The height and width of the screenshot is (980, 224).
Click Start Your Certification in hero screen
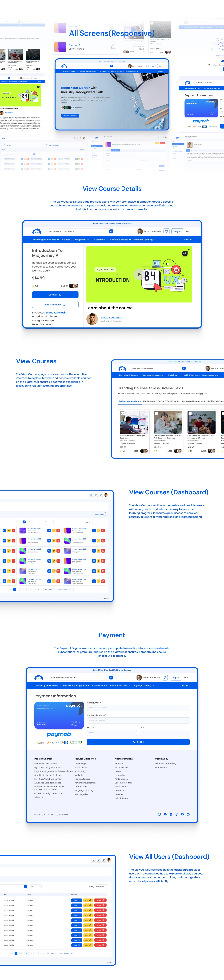click(70, 116)
